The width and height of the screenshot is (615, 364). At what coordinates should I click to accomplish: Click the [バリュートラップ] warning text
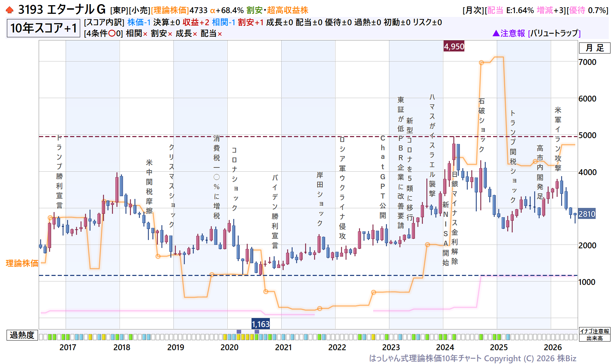point(554,33)
